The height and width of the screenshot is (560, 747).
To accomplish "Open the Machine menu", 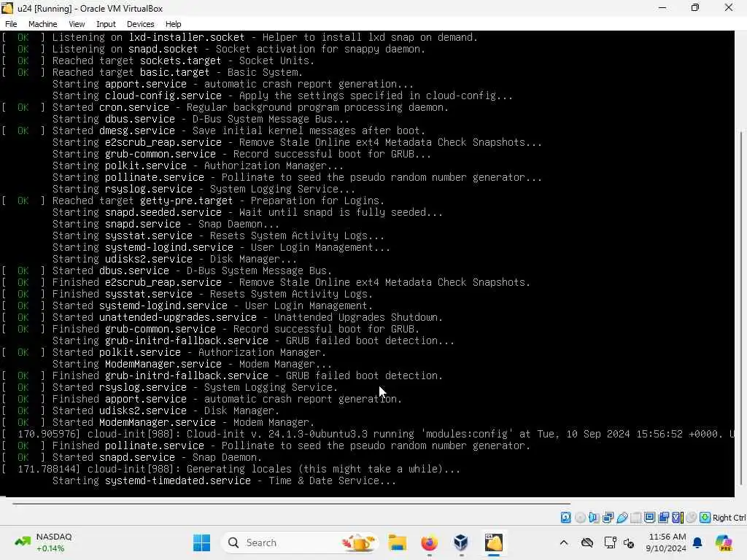I will click(x=43, y=24).
